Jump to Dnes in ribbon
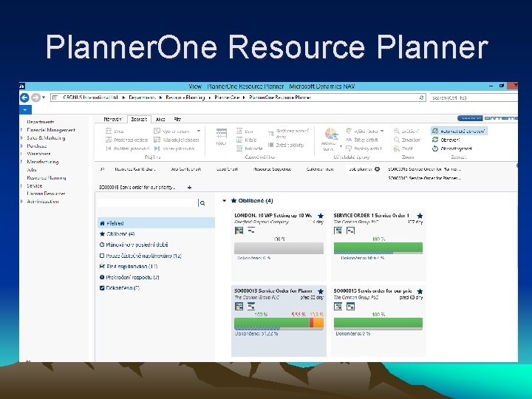Image resolution: width=532 pixels, height=399 pixels. [115, 131]
